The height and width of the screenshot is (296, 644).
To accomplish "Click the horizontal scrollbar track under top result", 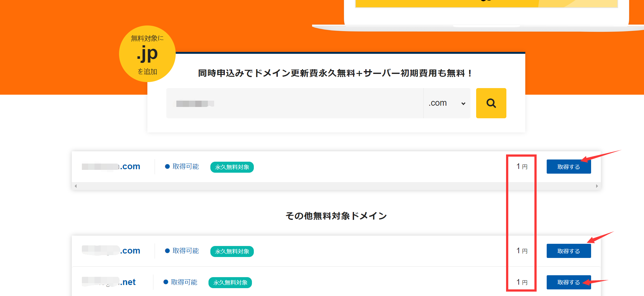I will (336, 186).
